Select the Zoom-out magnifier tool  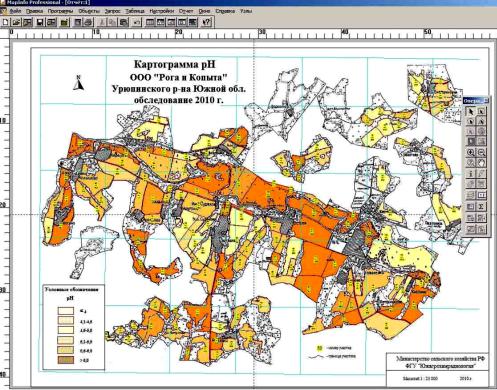tap(481, 152)
